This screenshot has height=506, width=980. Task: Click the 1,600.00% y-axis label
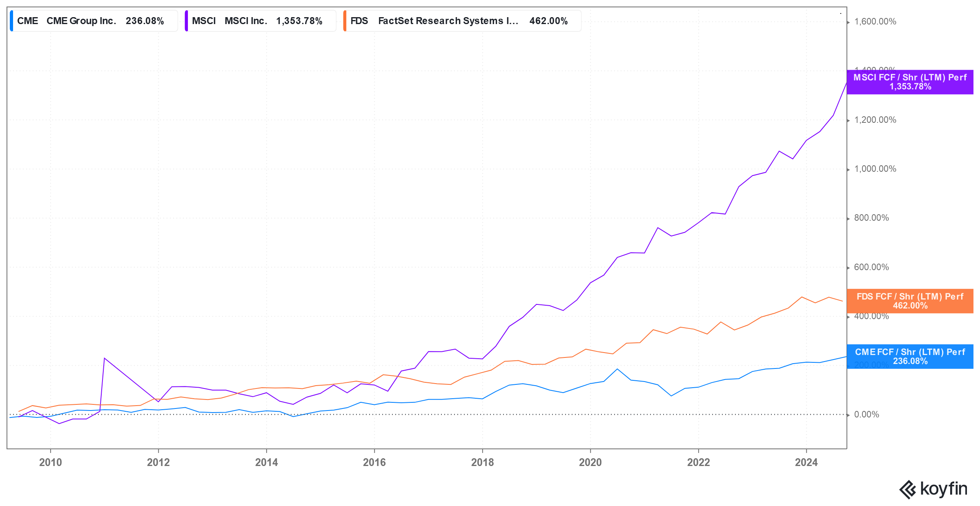(x=875, y=22)
